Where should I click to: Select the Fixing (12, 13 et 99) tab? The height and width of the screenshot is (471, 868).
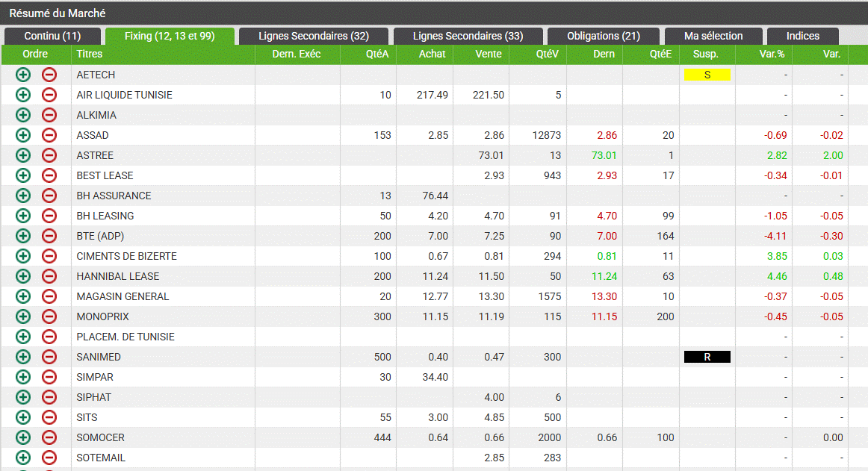pos(170,36)
